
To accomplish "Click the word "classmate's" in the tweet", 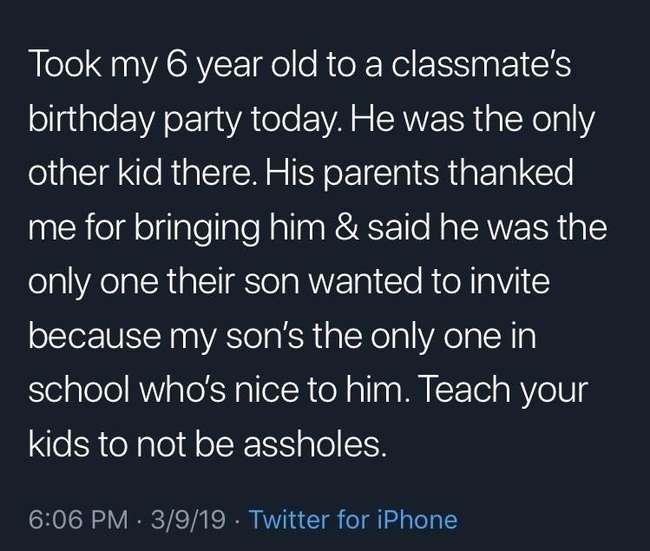I will pos(481,65).
